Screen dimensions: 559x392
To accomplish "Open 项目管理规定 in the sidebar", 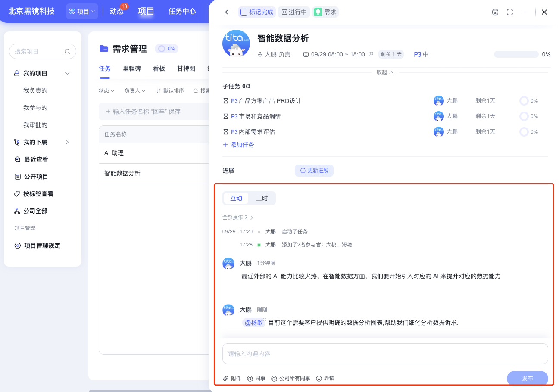I will [x=37, y=246].
